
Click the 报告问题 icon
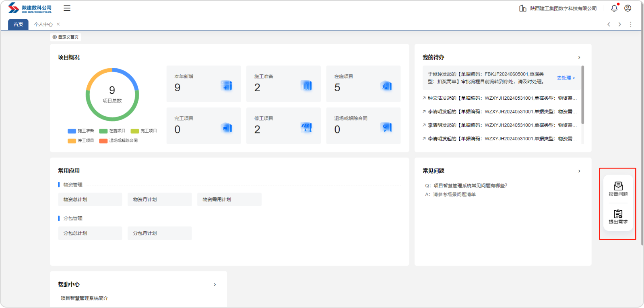tap(618, 186)
